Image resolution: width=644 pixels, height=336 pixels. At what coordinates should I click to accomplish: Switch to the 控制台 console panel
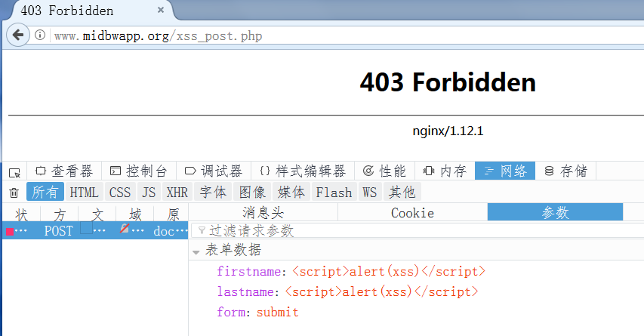pos(139,171)
